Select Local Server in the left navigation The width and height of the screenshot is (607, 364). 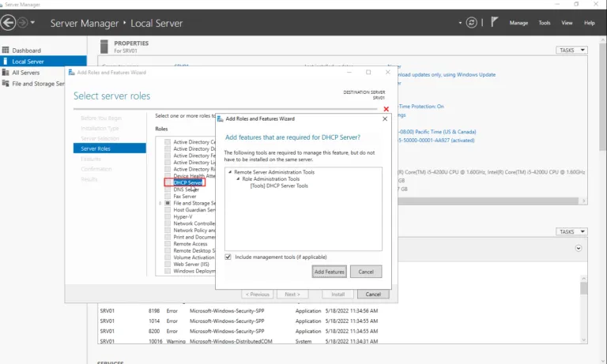[x=43, y=61]
